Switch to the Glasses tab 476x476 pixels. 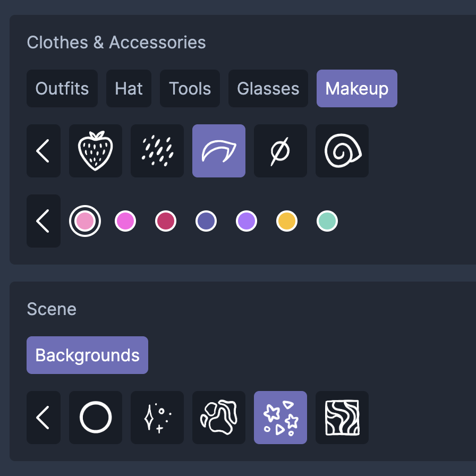[268, 88]
